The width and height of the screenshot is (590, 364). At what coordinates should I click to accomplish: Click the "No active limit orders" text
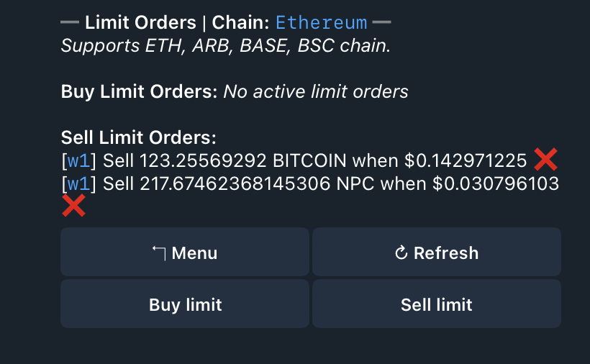point(316,91)
